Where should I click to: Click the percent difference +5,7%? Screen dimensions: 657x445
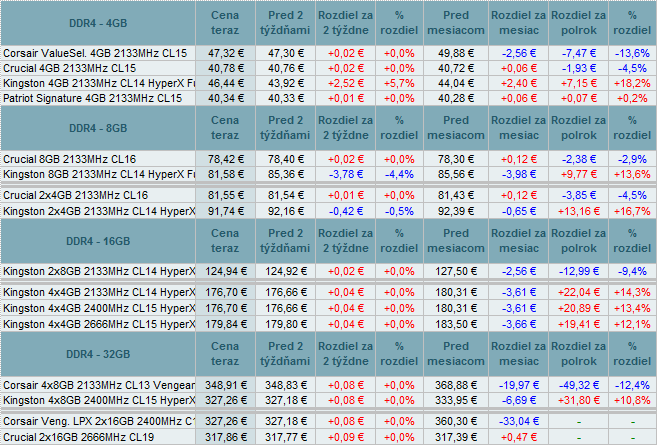pos(399,83)
